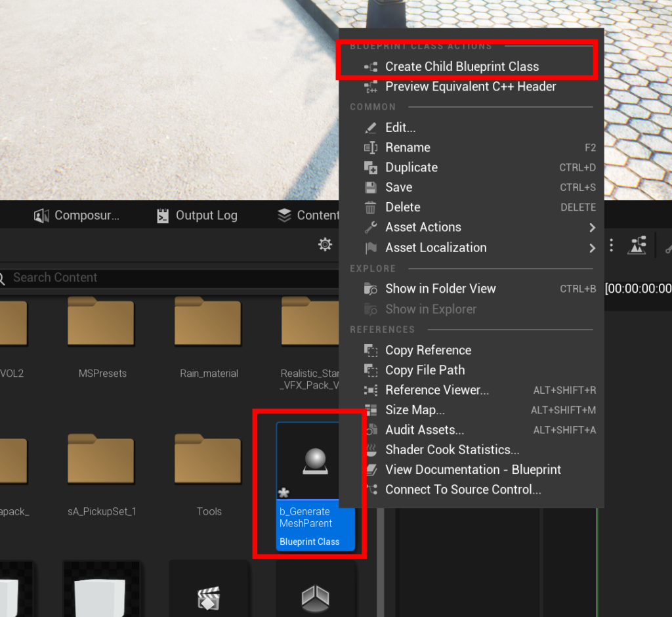This screenshot has height=617, width=672.
Task: Click Edit... in the context menu
Action: coord(471,127)
